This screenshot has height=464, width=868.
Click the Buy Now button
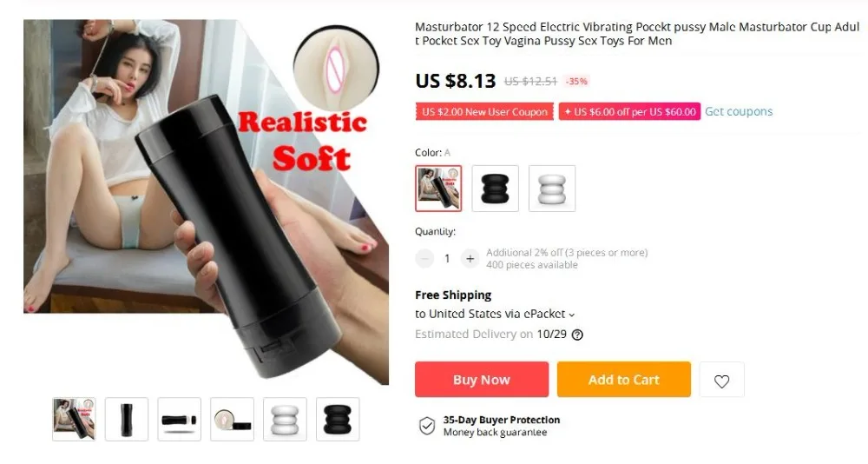[x=482, y=380]
